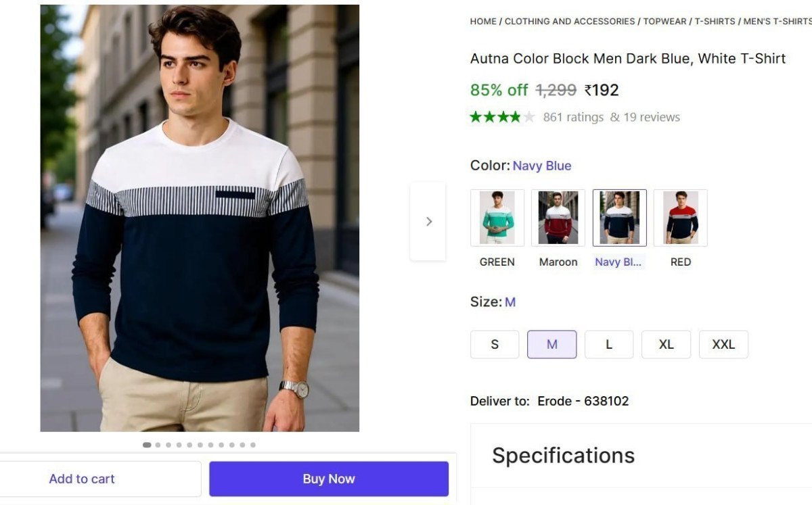Select the GREEN color thumbnail

coord(497,217)
